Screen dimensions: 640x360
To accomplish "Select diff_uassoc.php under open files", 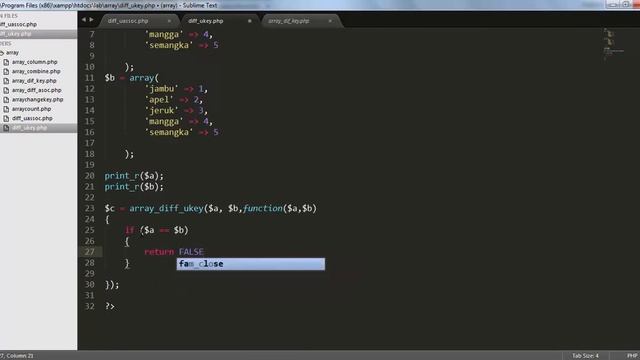I will click(18, 24).
